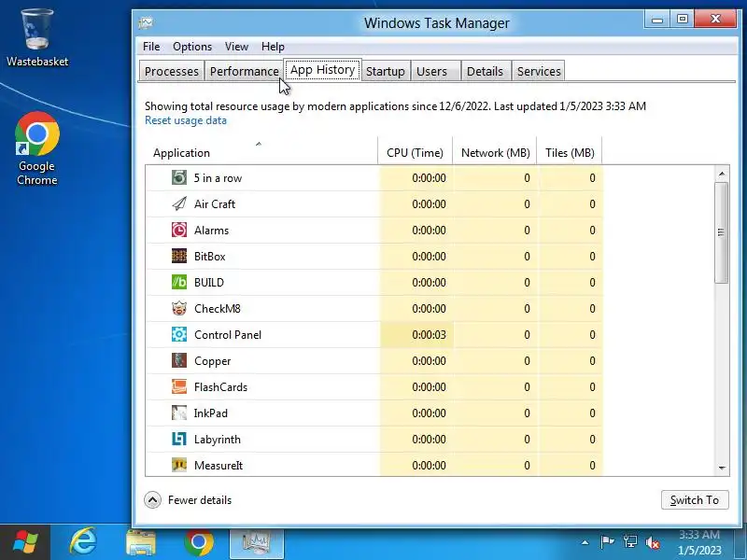747x560 pixels.
Task: Click the vertical scrollbar thumb
Action: tap(721, 232)
